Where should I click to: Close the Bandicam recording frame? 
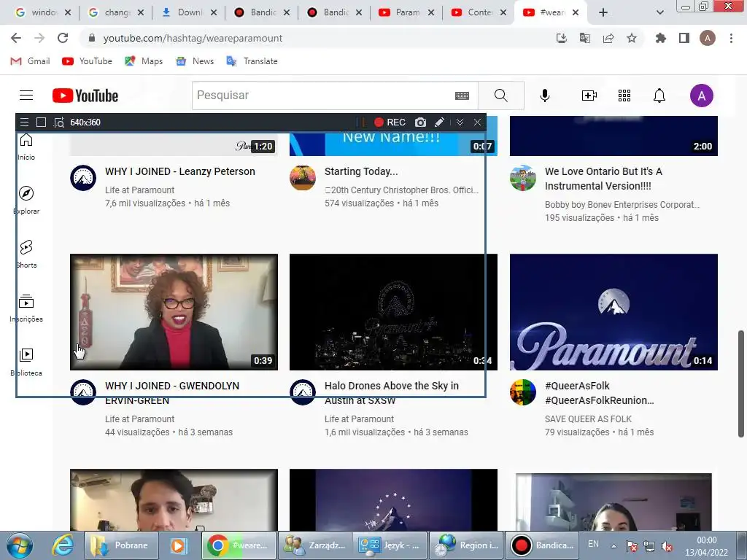pyautogui.click(x=477, y=122)
